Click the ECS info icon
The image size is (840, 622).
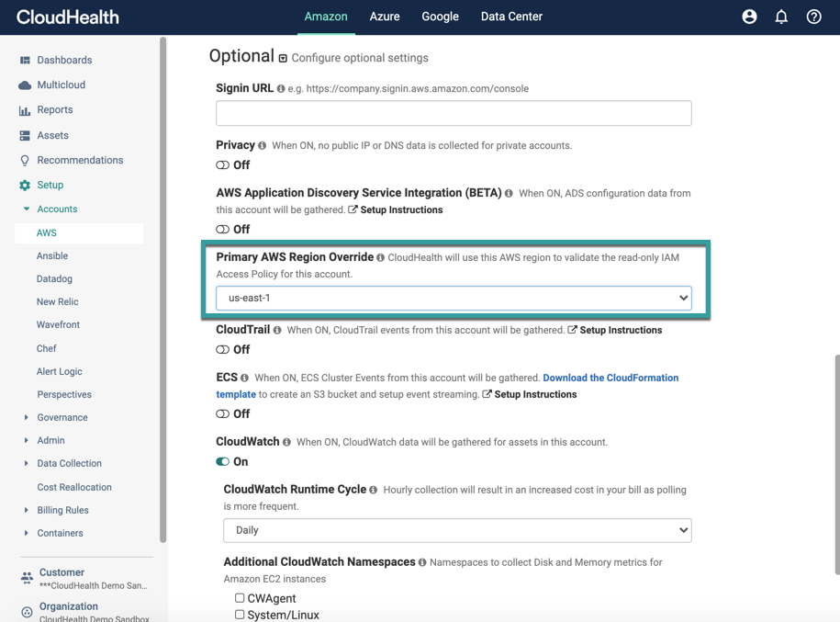click(244, 378)
